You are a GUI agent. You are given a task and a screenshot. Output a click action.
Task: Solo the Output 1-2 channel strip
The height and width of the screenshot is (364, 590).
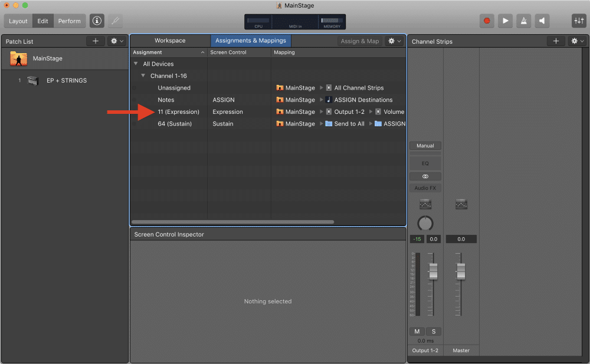[434, 332]
